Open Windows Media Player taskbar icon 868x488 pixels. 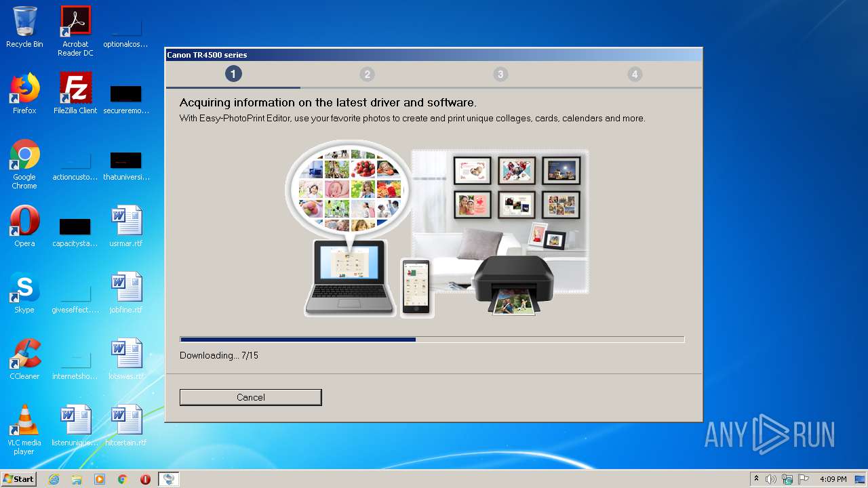(x=100, y=479)
